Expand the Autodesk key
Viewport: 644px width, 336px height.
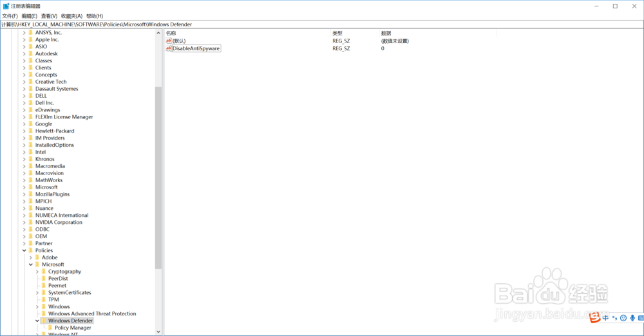(24, 53)
